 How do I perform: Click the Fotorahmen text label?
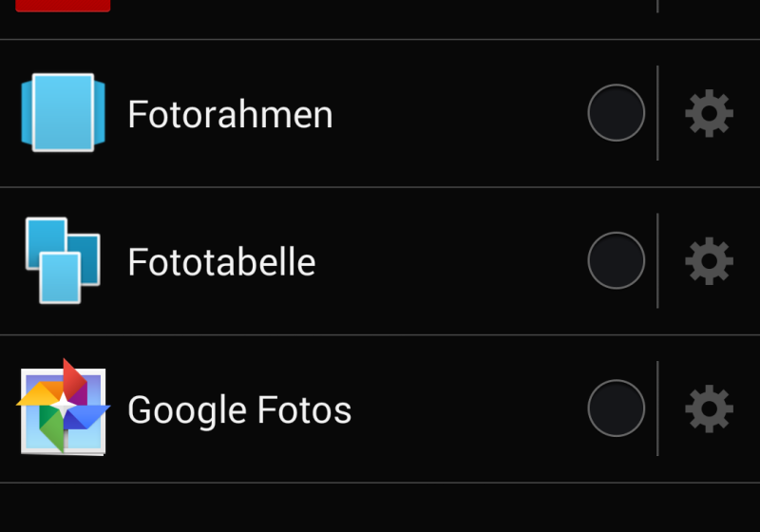[230, 114]
